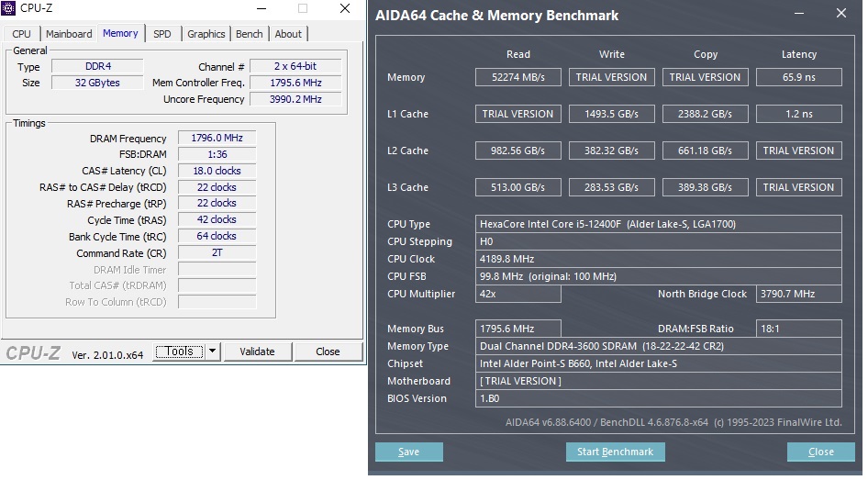This screenshot has width=868, height=480.
Task: Click the CPU FSB 99.8 MHz field
Action: (x=659, y=276)
